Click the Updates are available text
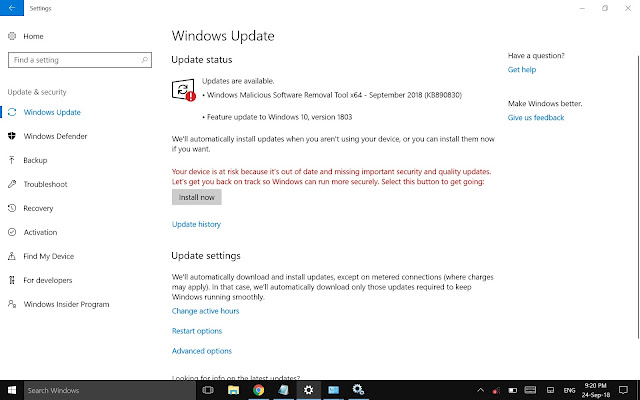Viewport: 640px width, 400px height. coord(238,81)
